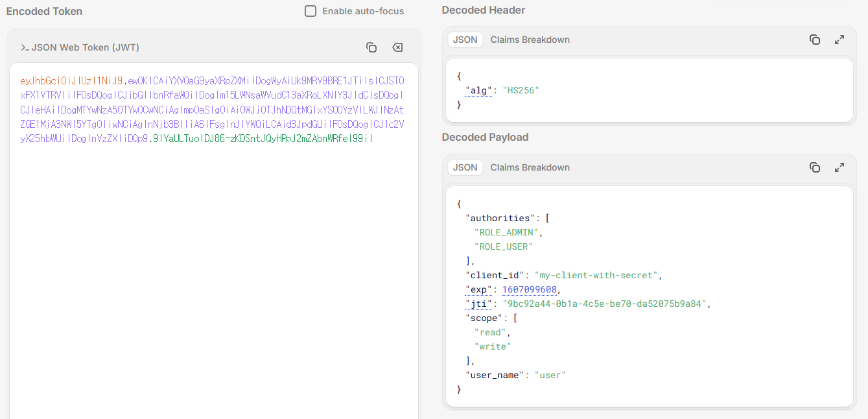Click the "read" scope value
Screen dimensions: 868x419
tap(491, 332)
